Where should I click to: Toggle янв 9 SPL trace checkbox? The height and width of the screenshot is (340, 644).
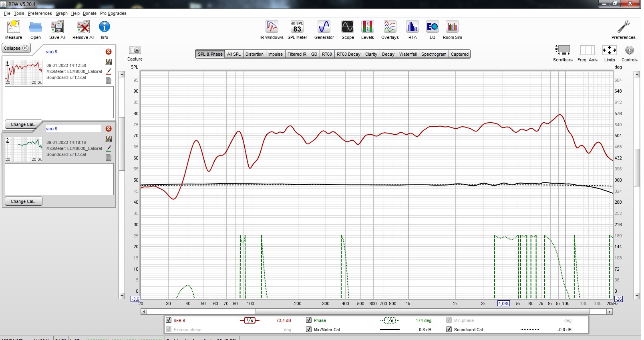point(169,320)
